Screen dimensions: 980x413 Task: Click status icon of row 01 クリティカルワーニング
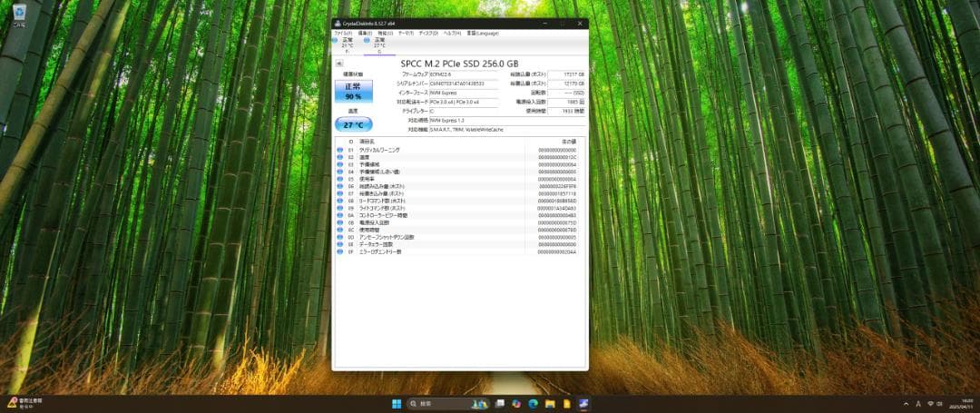pyautogui.click(x=340, y=151)
